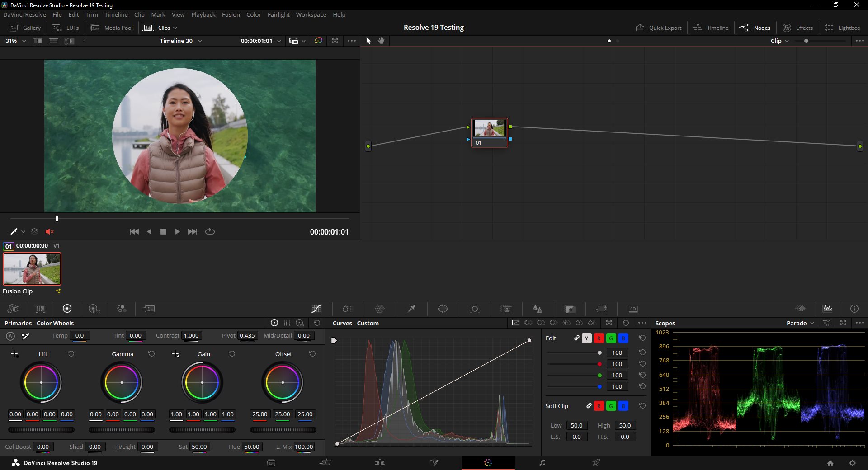Toggle auto balance button in Primaries
Image resolution: width=868 pixels, height=470 pixels.
(x=10, y=336)
